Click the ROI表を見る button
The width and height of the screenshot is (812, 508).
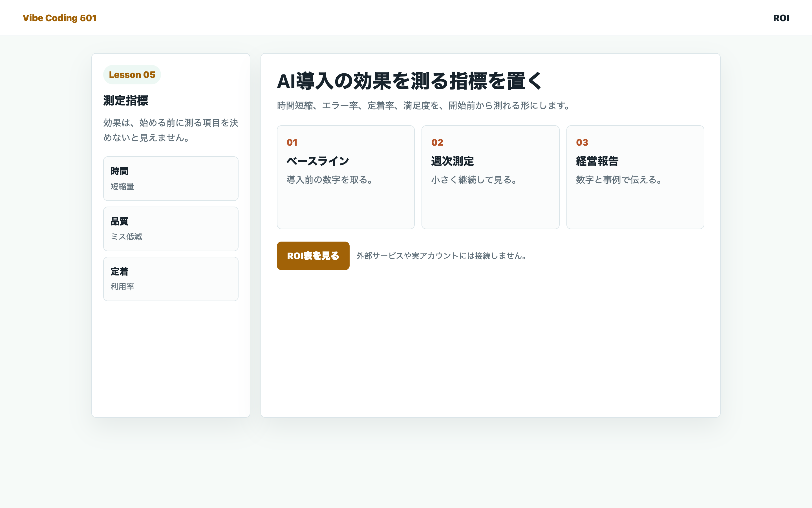point(313,256)
